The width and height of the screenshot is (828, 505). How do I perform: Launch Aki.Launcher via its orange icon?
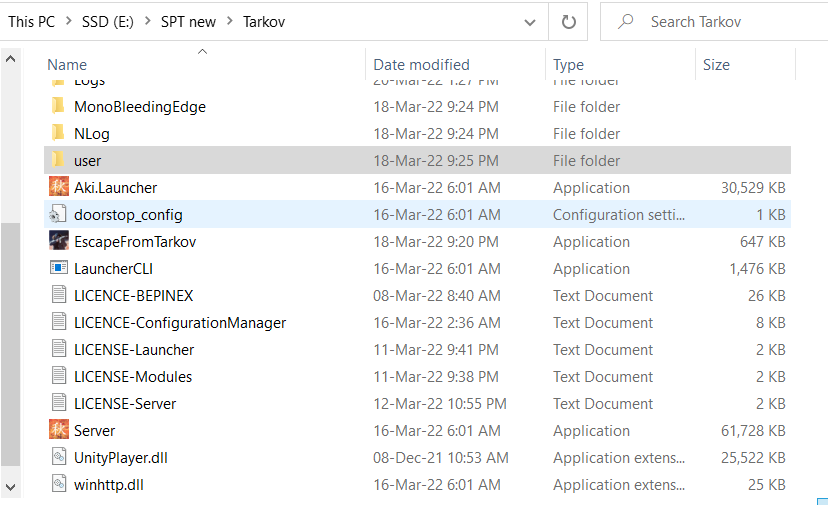[59, 187]
